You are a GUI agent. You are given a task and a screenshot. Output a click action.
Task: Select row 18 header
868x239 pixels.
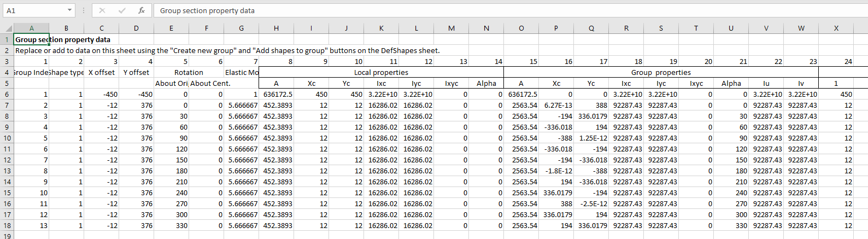coord(7,225)
